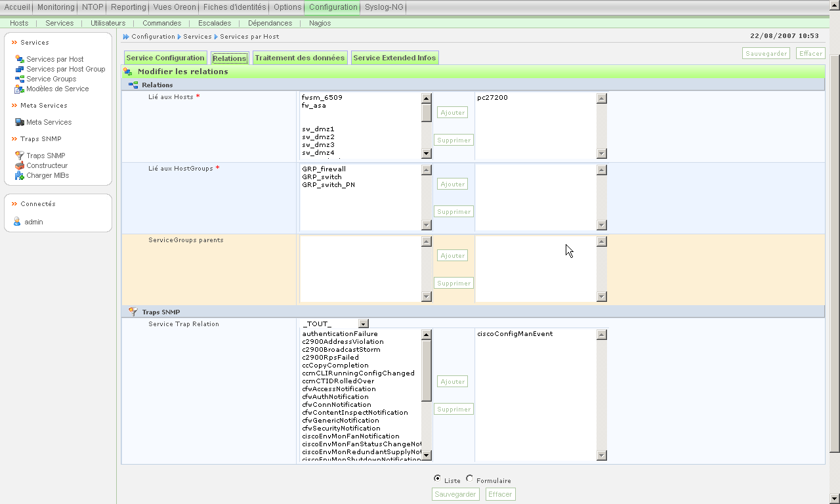Select fwsm_6509 in available hosts list
Image resolution: width=840 pixels, height=504 pixels.
click(x=322, y=97)
